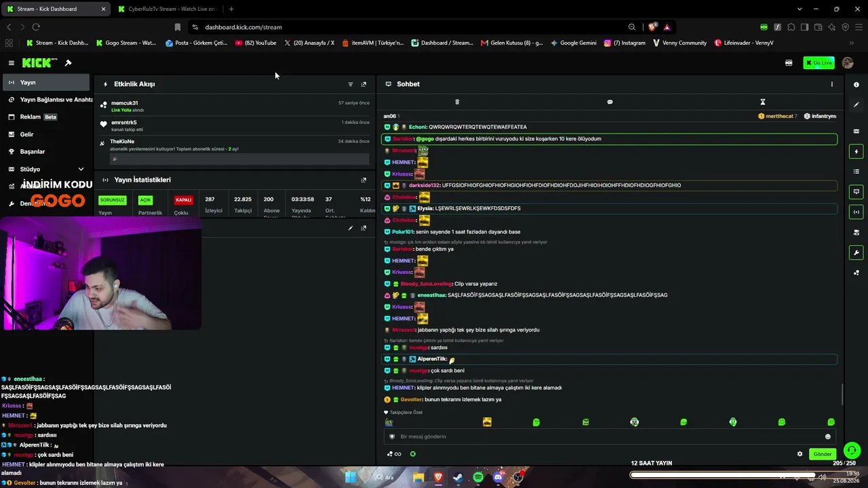Open Steam from the taskbar
868x488 pixels.
(458, 477)
